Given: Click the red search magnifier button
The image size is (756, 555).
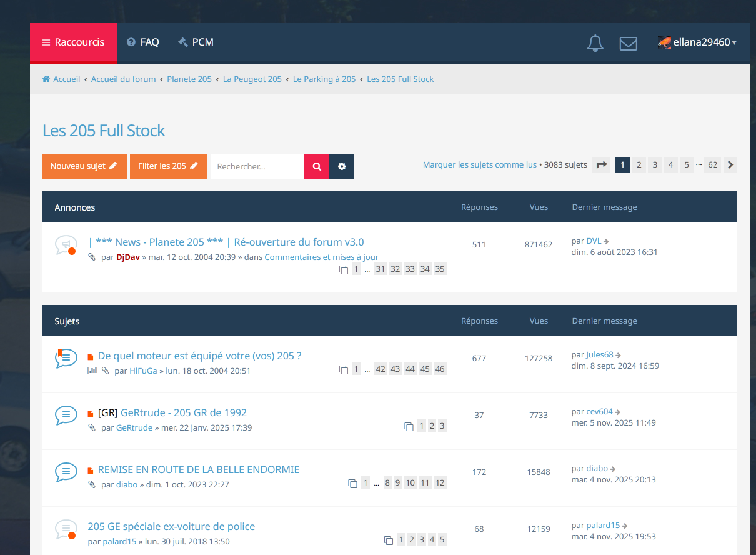Looking at the screenshot, I should (x=317, y=166).
